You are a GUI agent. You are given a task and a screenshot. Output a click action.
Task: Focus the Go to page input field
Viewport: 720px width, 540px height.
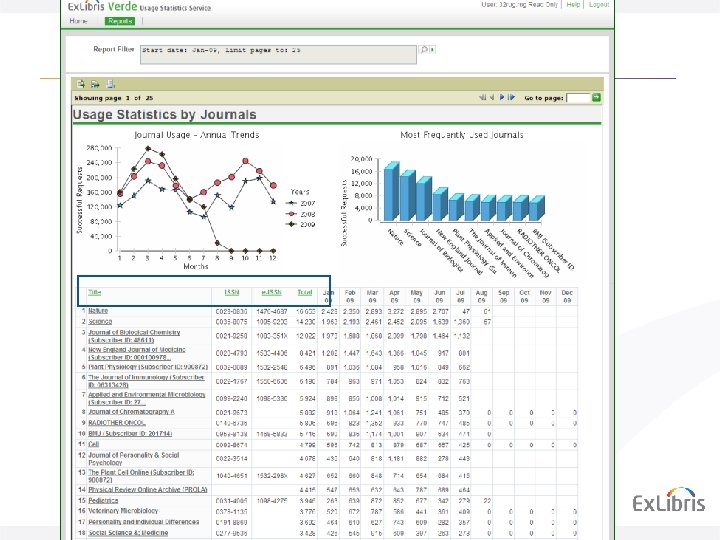click(578, 98)
